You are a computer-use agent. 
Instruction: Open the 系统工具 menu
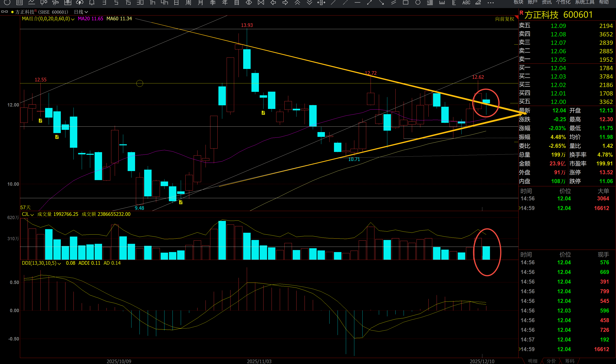(x=585, y=2)
